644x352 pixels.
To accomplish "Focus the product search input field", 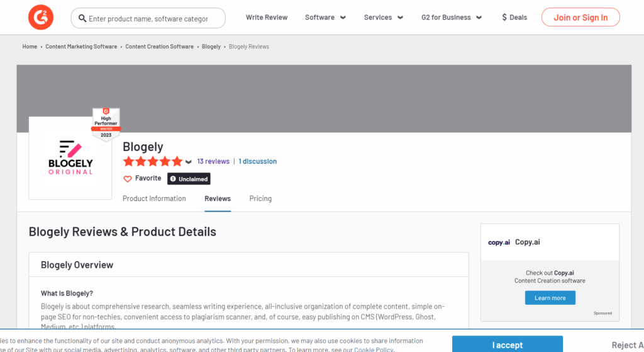I will click(148, 18).
